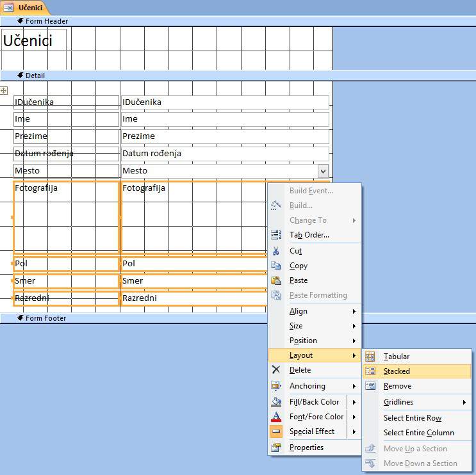Choose Paste in the context menu
Screen dimensions: 476x475
[315, 280]
